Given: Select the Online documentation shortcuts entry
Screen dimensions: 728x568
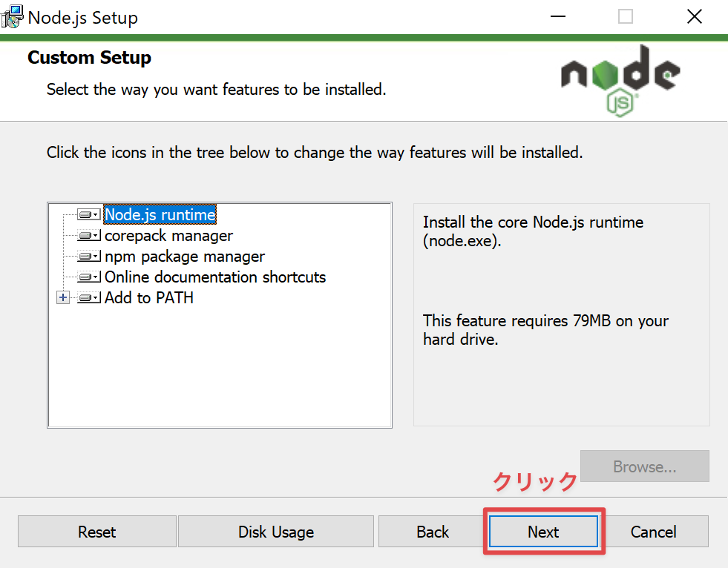Looking at the screenshot, I should click(x=214, y=277).
